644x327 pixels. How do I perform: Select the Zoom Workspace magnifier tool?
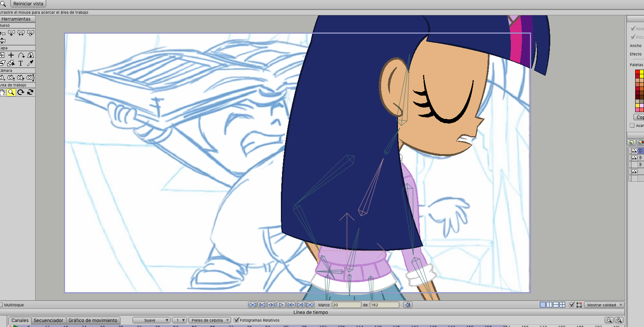coord(11,92)
